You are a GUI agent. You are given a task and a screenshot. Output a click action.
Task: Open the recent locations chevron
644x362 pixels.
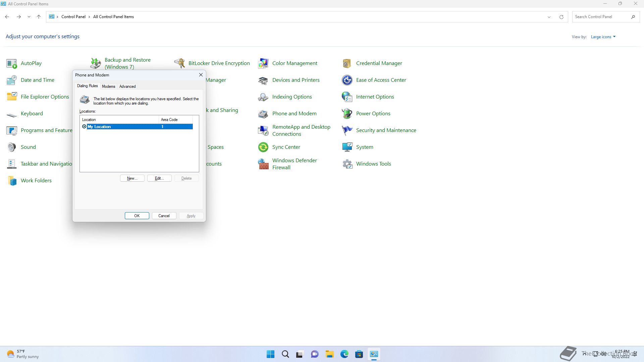coord(29,17)
